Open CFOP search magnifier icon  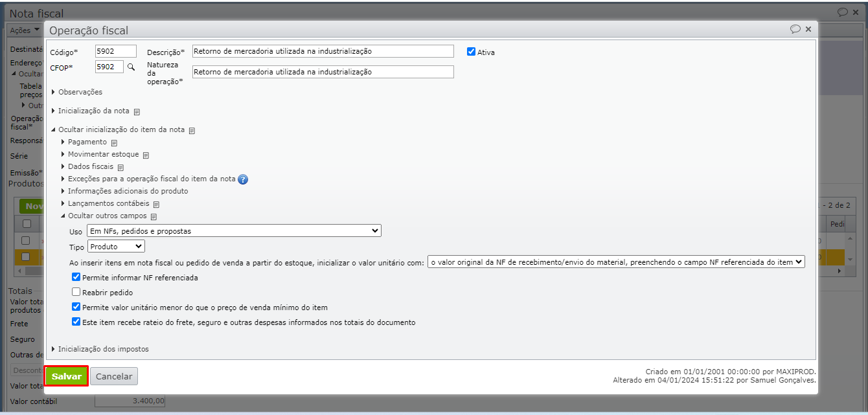coord(131,67)
